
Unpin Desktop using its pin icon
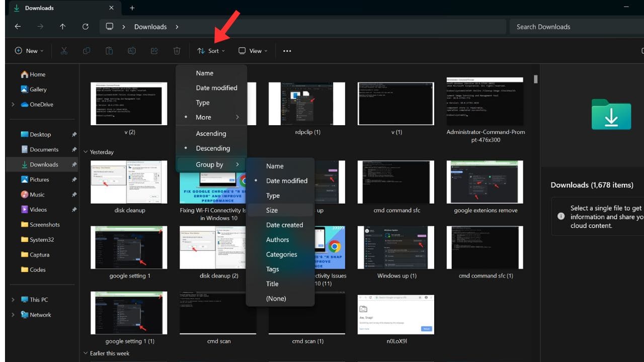click(x=74, y=135)
